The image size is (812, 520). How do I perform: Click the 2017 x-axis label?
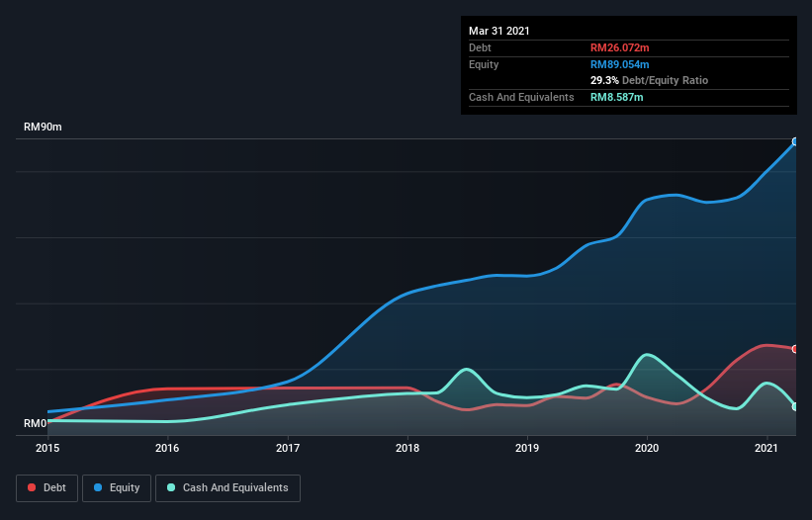tap(288, 448)
